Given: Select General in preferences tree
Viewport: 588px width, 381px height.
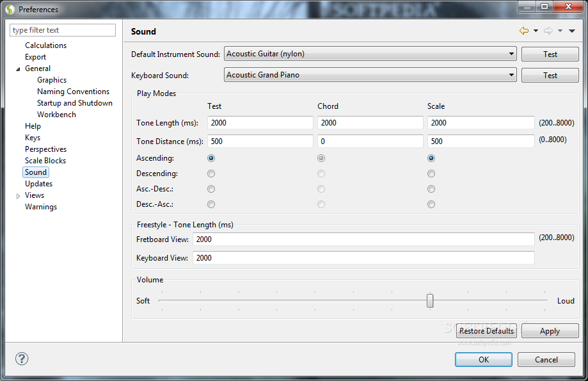Looking at the screenshot, I should 38,69.
